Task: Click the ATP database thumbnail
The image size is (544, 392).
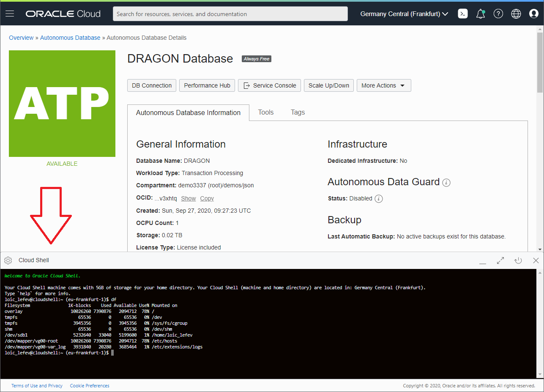Action: click(62, 104)
